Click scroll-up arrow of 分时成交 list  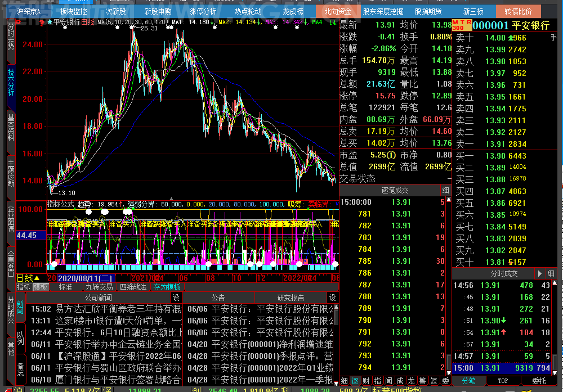555,283
